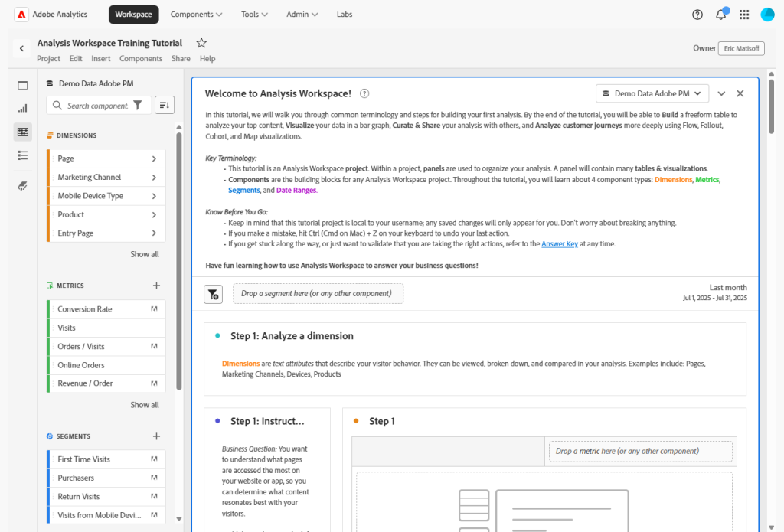Open the Insert menu
784x532 pixels.
[100, 59]
